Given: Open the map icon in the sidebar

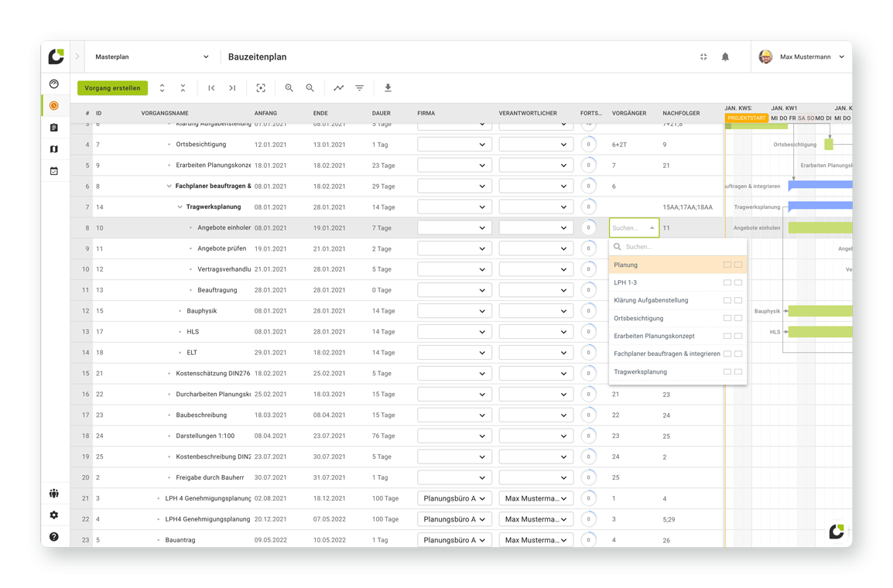Looking at the screenshot, I should click(54, 149).
